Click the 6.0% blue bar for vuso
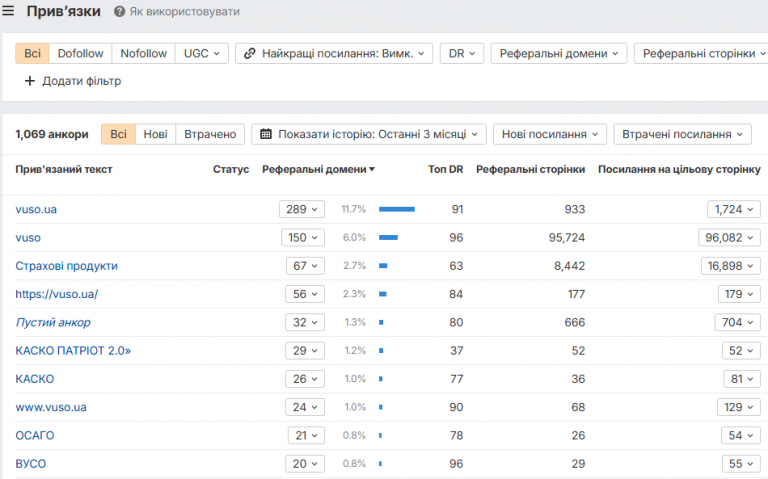The width and height of the screenshot is (768, 479). [388, 238]
